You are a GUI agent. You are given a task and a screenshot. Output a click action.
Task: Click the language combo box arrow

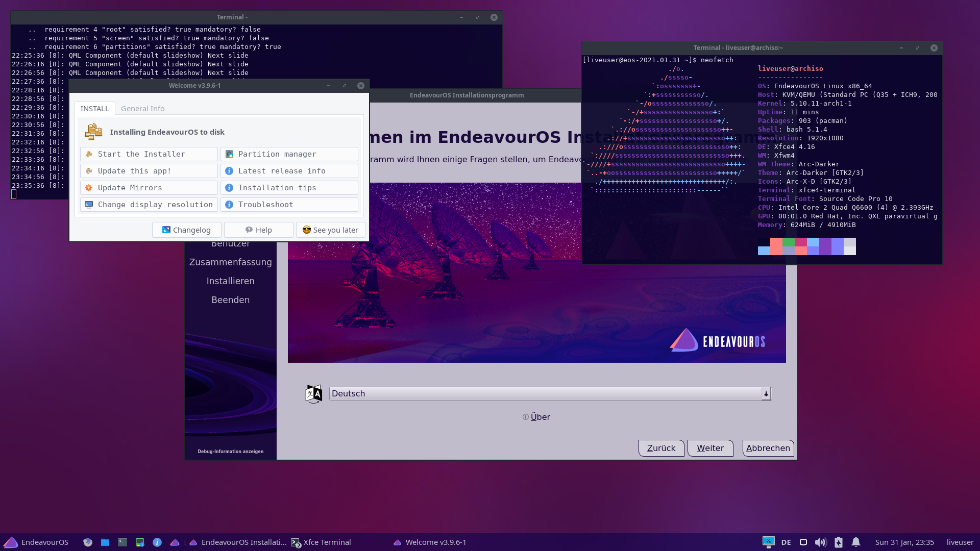766,393
